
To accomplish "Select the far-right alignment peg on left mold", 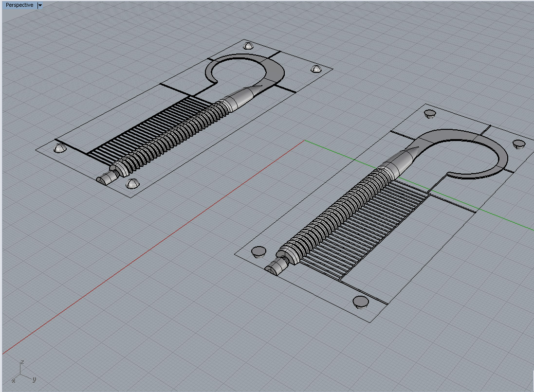I will 316,69.
